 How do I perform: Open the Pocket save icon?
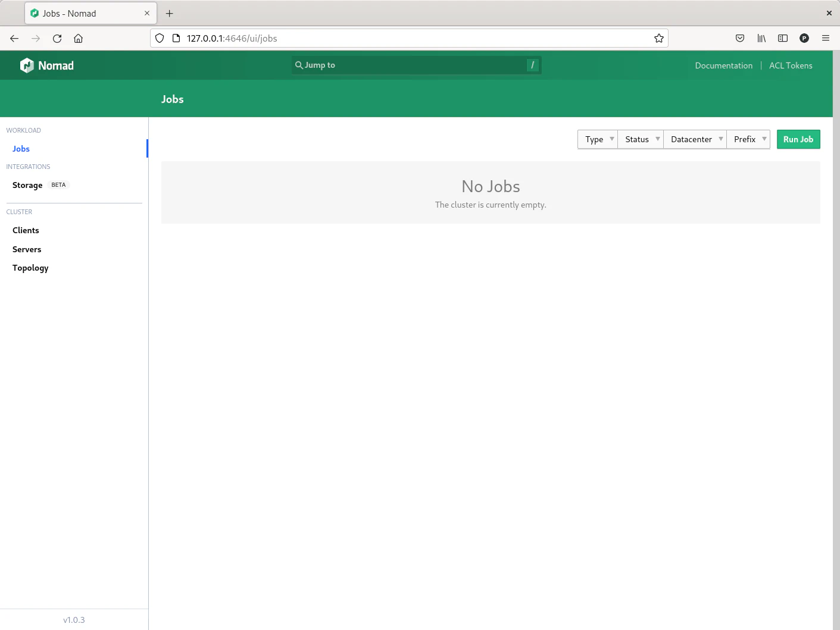point(740,39)
